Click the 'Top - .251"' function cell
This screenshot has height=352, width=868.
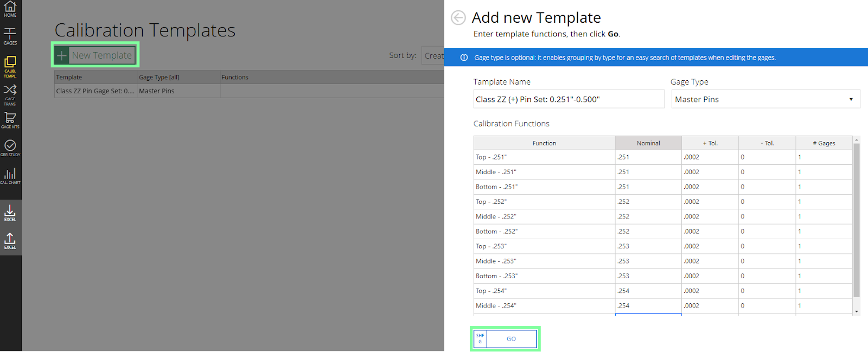pos(544,157)
